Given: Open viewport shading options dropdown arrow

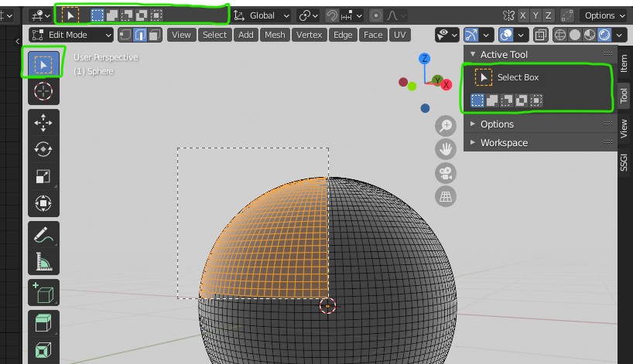Looking at the screenshot, I should [x=619, y=35].
